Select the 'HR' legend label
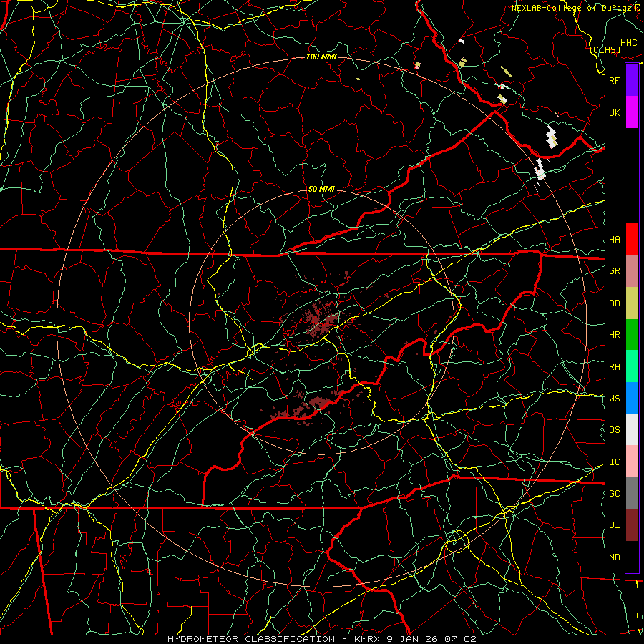Viewport: 644px width, 644px height. pos(614,335)
